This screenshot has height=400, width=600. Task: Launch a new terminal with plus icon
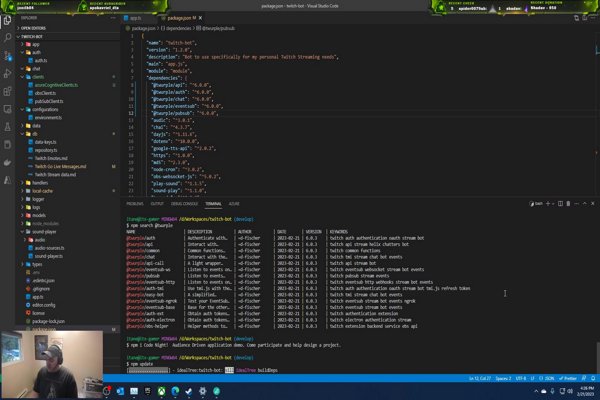548,204
